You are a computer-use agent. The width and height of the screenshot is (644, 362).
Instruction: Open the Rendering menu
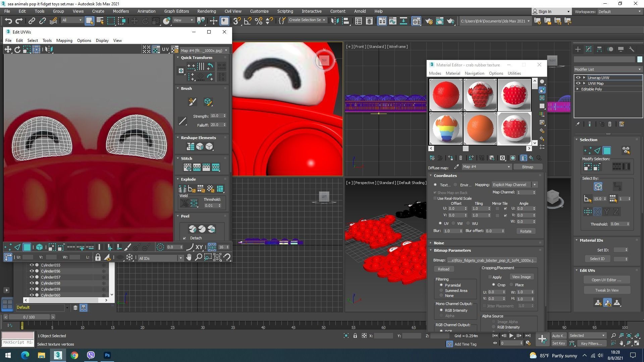point(206,11)
